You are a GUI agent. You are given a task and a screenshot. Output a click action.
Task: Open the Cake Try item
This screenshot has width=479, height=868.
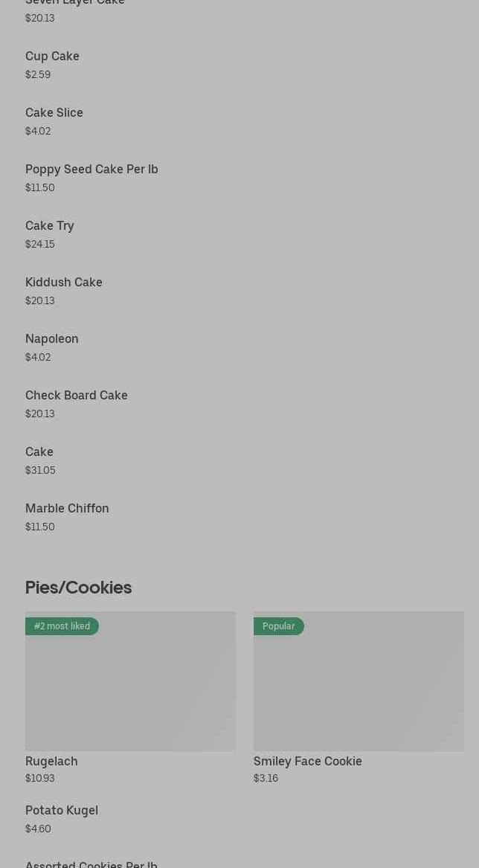(x=50, y=226)
